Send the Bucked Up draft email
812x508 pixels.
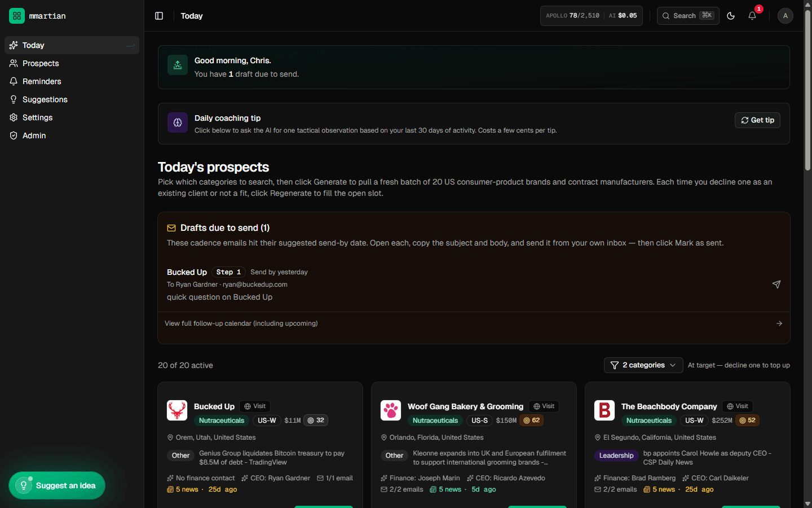pos(776,284)
